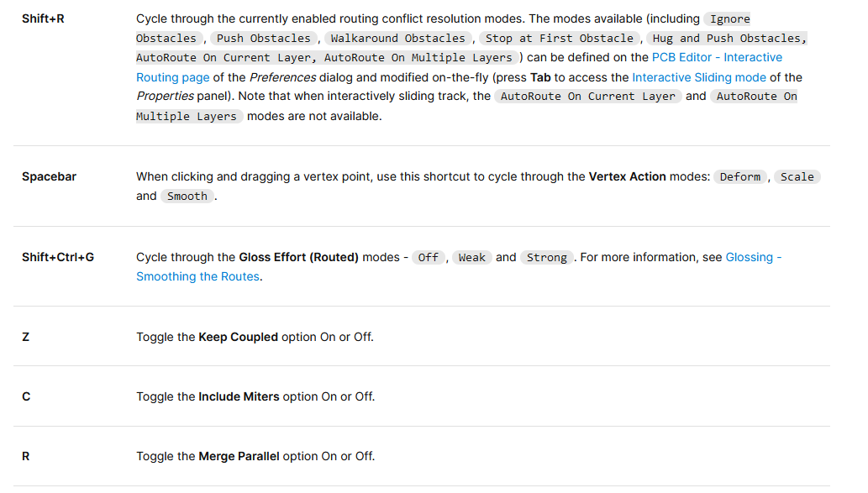Click the bold Merge Parallel text
868x493 pixels.
(239, 456)
